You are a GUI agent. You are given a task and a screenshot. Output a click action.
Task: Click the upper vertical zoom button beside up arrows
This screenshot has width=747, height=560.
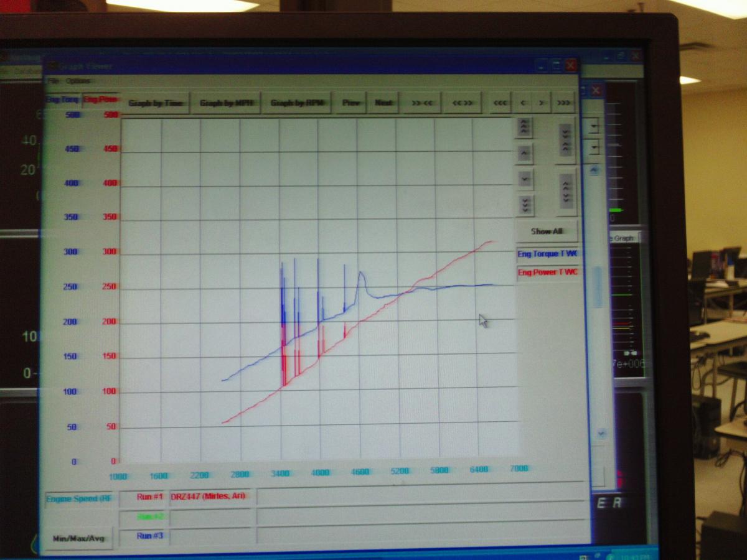(565, 141)
